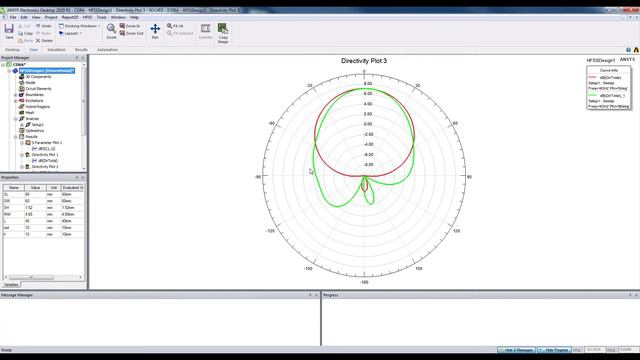Select the HFSSDesign1 highlighted tree node
The width and height of the screenshot is (640, 360).
pyautogui.click(x=47, y=71)
